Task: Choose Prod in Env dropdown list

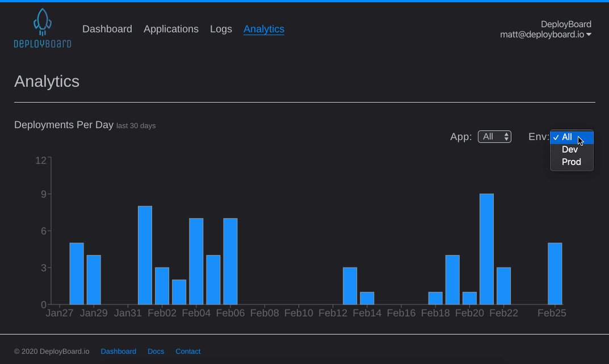Action: point(572,162)
